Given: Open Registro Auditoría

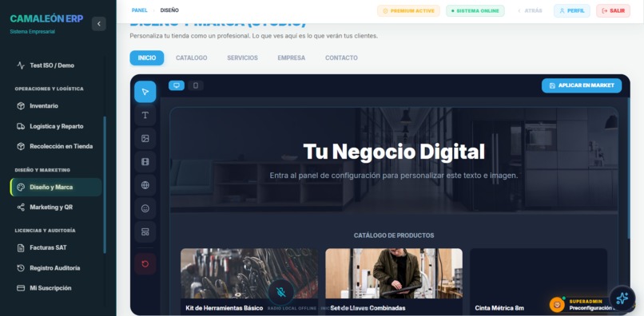Looking at the screenshot, I should [55, 268].
